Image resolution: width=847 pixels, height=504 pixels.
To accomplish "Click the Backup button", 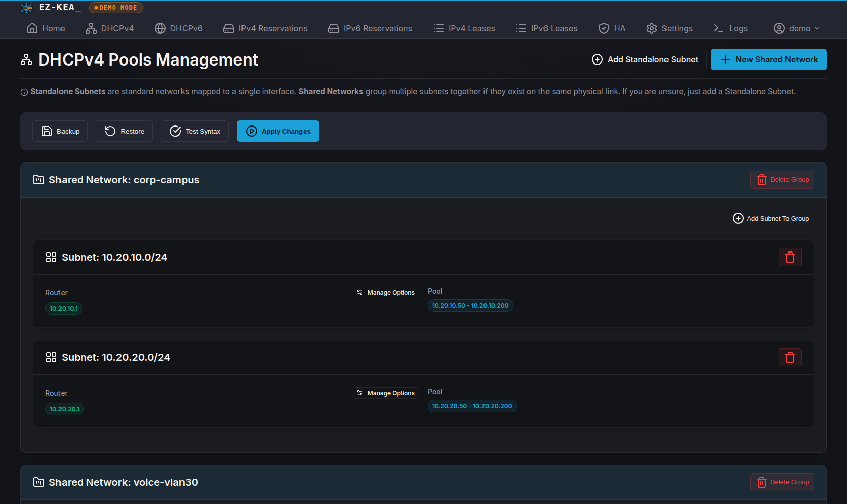I will tap(60, 131).
